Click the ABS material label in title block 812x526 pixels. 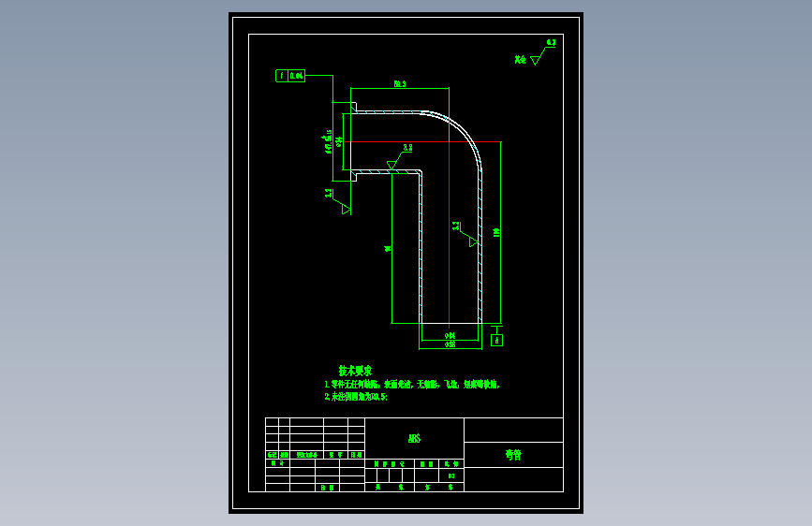pyautogui.click(x=414, y=439)
